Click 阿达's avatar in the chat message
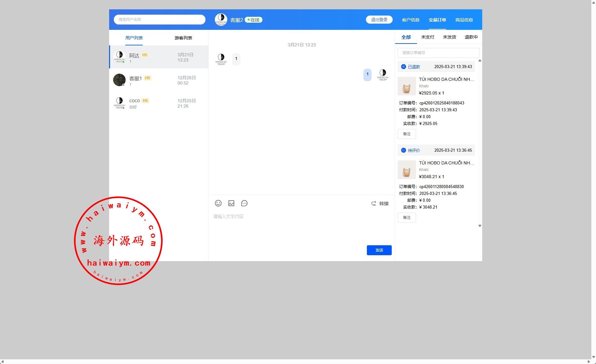Viewport: 596px width, 364px height. [221, 59]
